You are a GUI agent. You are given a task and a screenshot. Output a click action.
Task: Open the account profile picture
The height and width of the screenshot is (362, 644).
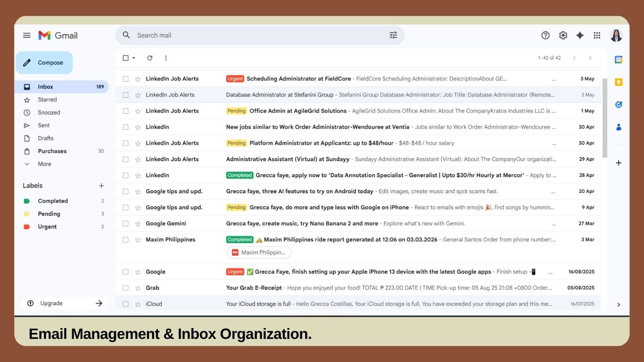[x=616, y=35]
